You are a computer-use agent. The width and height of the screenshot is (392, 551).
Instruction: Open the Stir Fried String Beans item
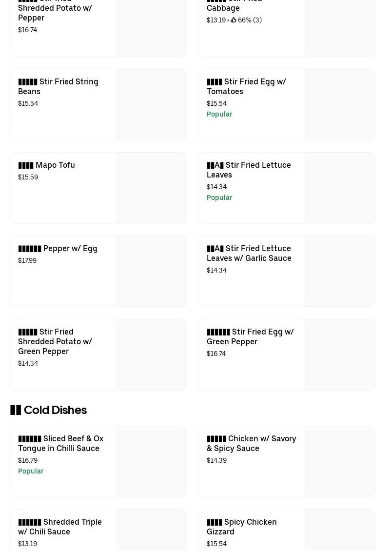pos(58,86)
